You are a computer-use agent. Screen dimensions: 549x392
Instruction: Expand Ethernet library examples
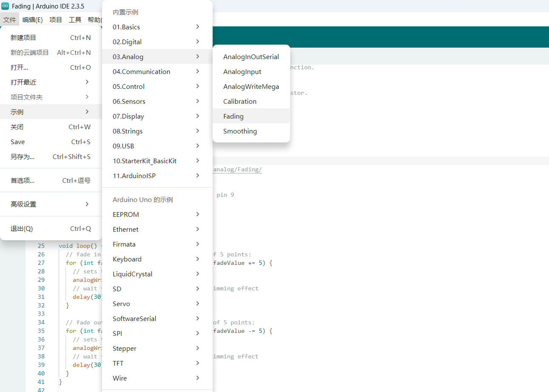coord(157,229)
